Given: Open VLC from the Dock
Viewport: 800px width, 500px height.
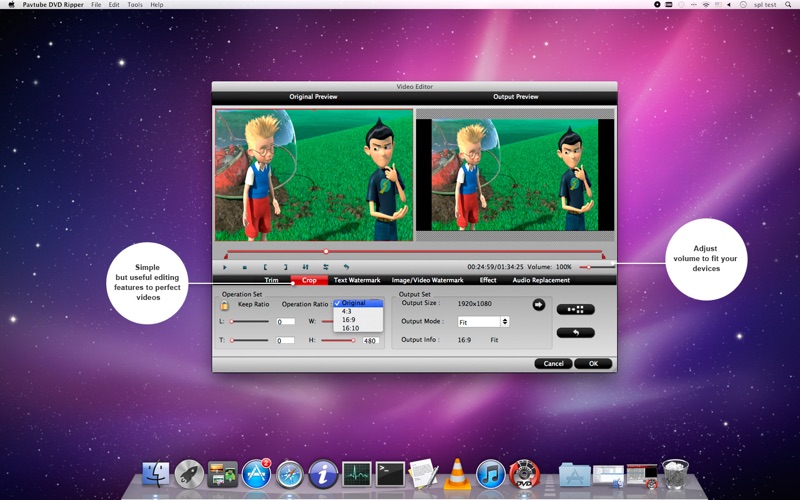Looking at the screenshot, I should (456, 473).
